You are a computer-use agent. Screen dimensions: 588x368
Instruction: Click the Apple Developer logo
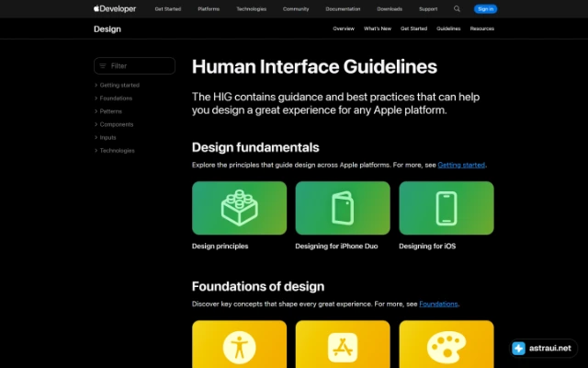tap(115, 8)
